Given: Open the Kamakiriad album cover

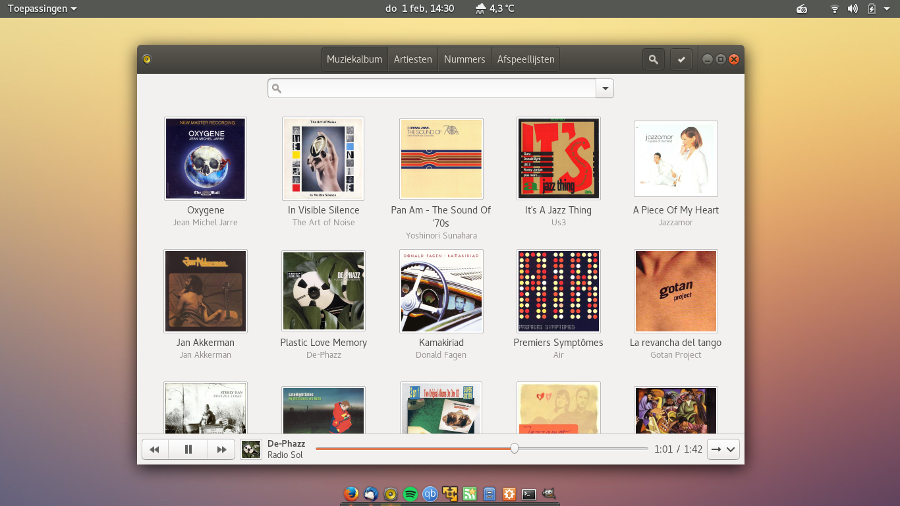Looking at the screenshot, I should click(x=441, y=291).
